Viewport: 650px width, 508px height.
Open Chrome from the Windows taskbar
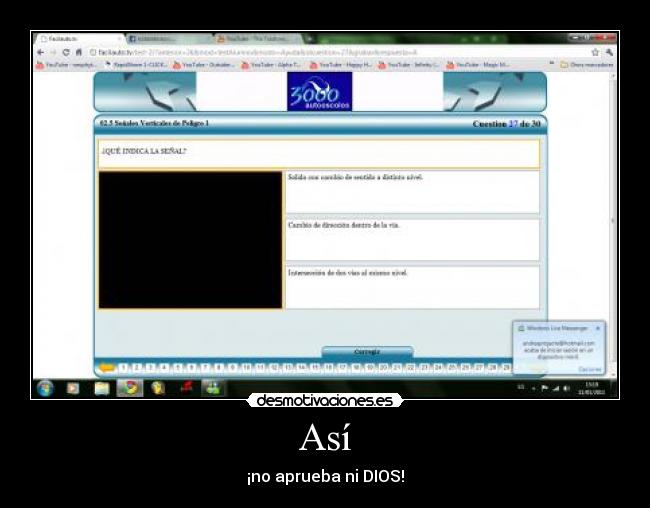coord(129,388)
